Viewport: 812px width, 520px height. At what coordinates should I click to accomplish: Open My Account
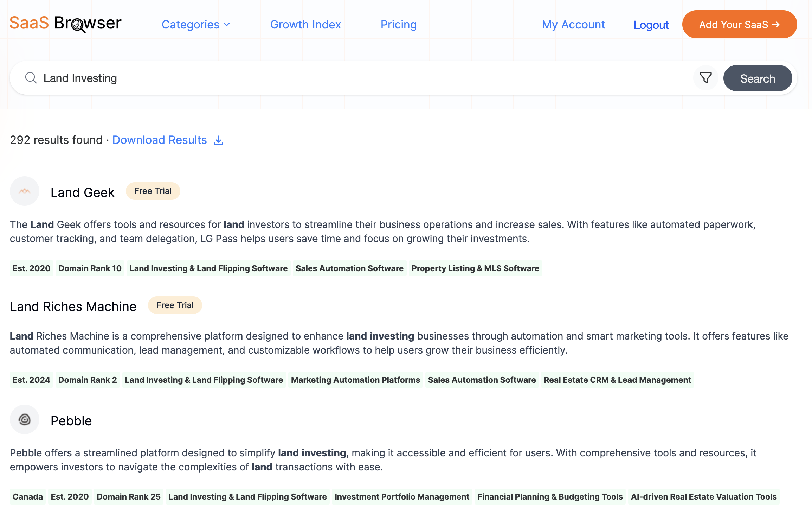pos(573,25)
